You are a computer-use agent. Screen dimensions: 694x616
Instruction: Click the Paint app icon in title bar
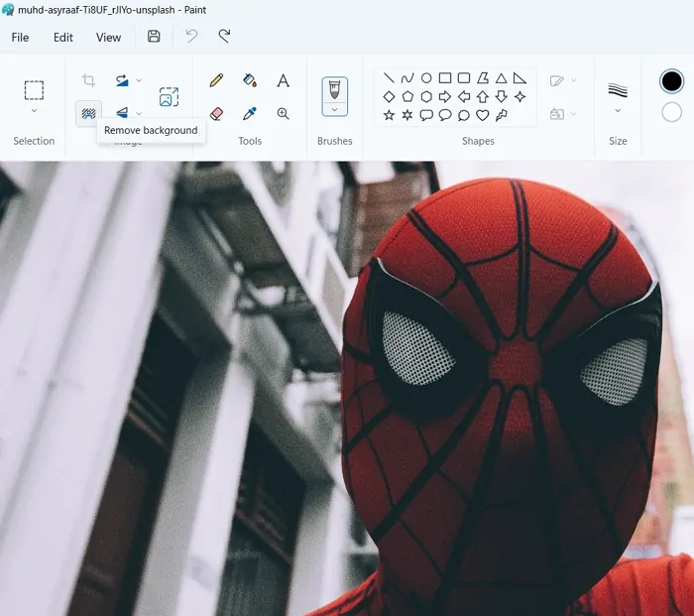(8, 9)
